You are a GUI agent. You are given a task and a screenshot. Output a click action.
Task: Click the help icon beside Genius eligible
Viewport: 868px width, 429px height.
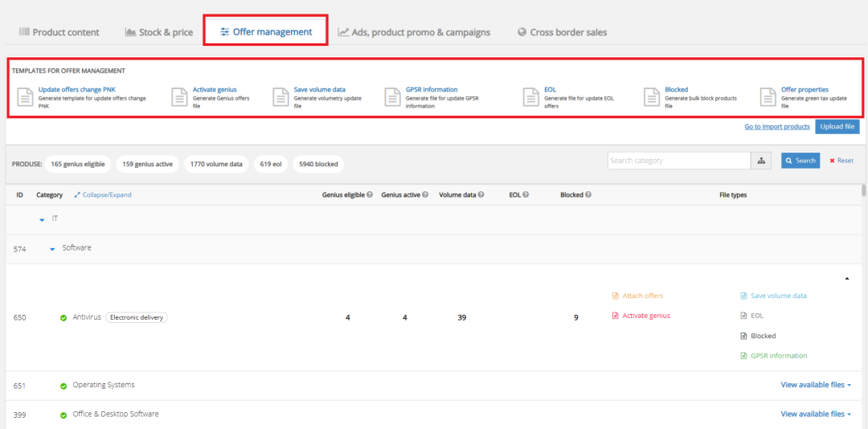370,195
